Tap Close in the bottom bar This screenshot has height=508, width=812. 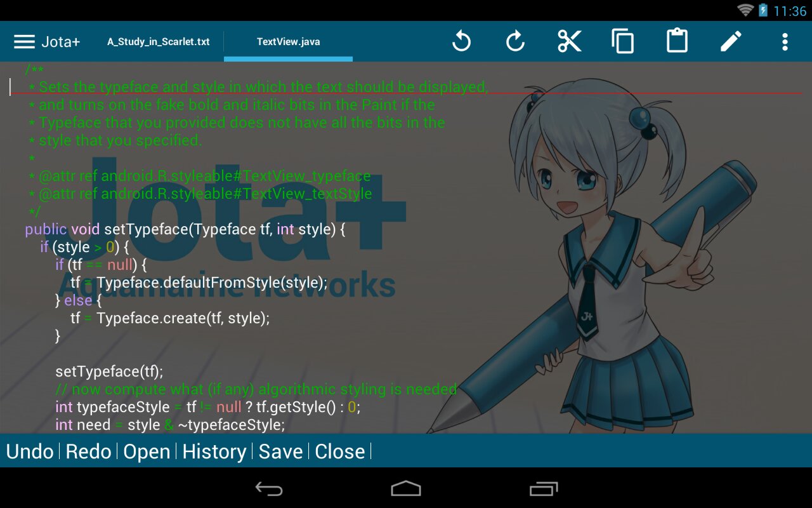(x=340, y=451)
